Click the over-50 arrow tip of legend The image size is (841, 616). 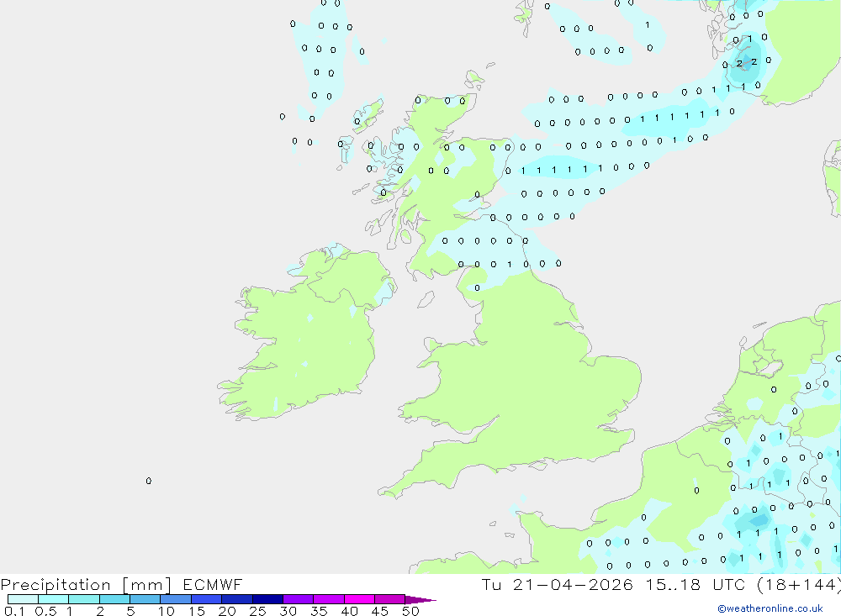(420, 599)
